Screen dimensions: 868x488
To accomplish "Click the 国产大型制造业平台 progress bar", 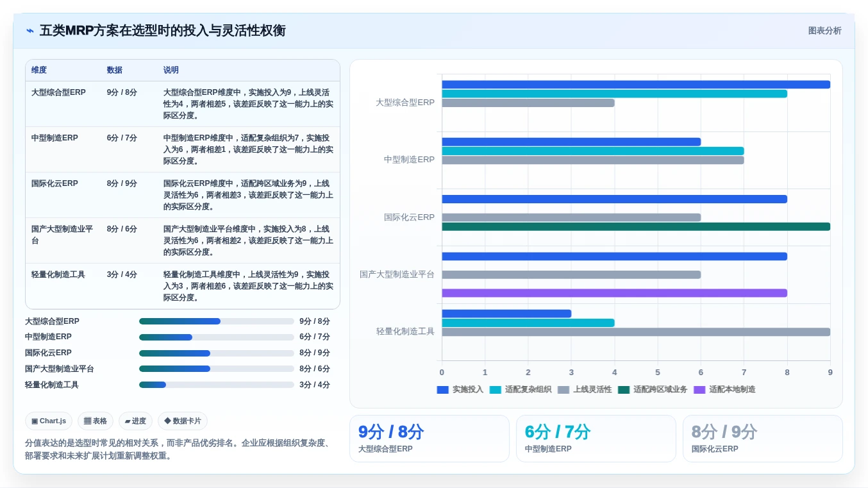I will point(217,369).
